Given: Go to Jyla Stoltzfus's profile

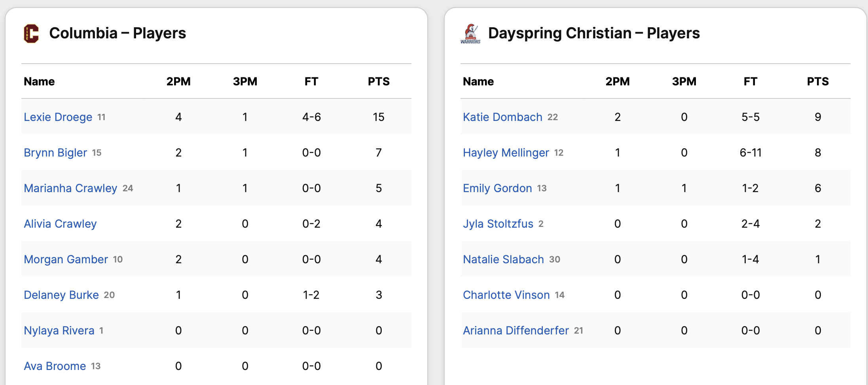Looking at the screenshot, I should tap(498, 224).
